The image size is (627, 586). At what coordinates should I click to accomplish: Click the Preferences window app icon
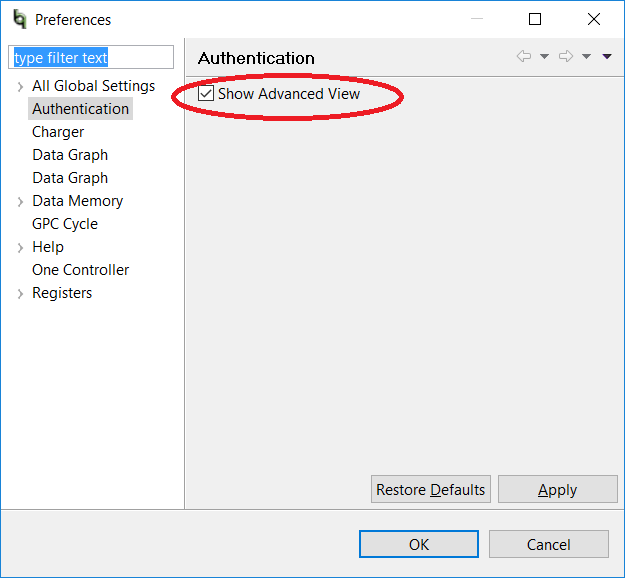(20, 19)
